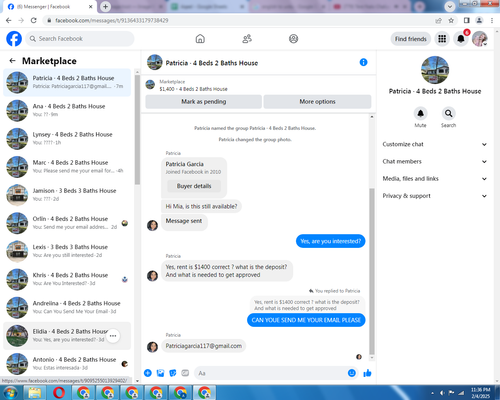The height and width of the screenshot is (400, 500).
Task: Click the More options button
Action: pyautogui.click(x=317, y=102)
